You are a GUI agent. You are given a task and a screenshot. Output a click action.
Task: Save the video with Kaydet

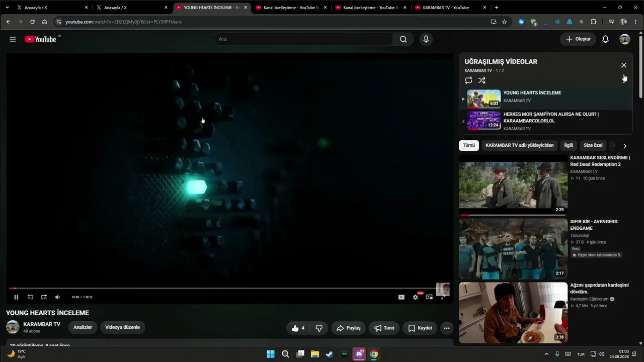click(420, 328)
